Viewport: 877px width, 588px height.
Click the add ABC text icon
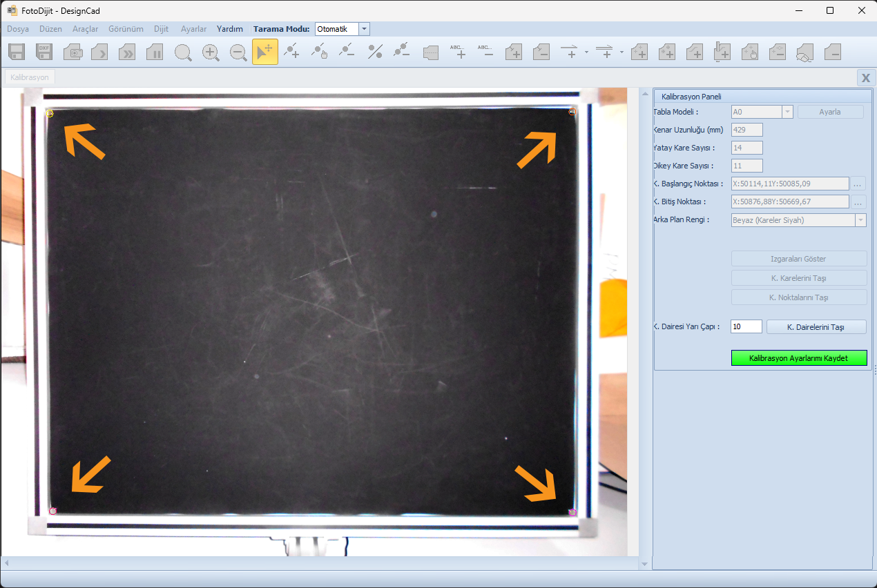pos(458,52)
